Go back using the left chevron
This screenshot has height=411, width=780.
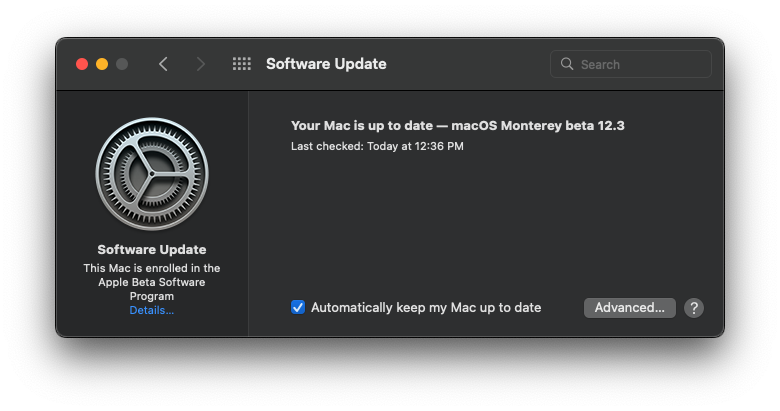[x=163, y=64]
